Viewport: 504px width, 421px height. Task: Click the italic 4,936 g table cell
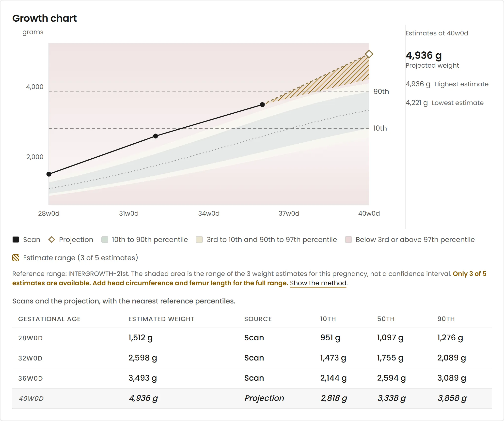[x=143, y=398]
